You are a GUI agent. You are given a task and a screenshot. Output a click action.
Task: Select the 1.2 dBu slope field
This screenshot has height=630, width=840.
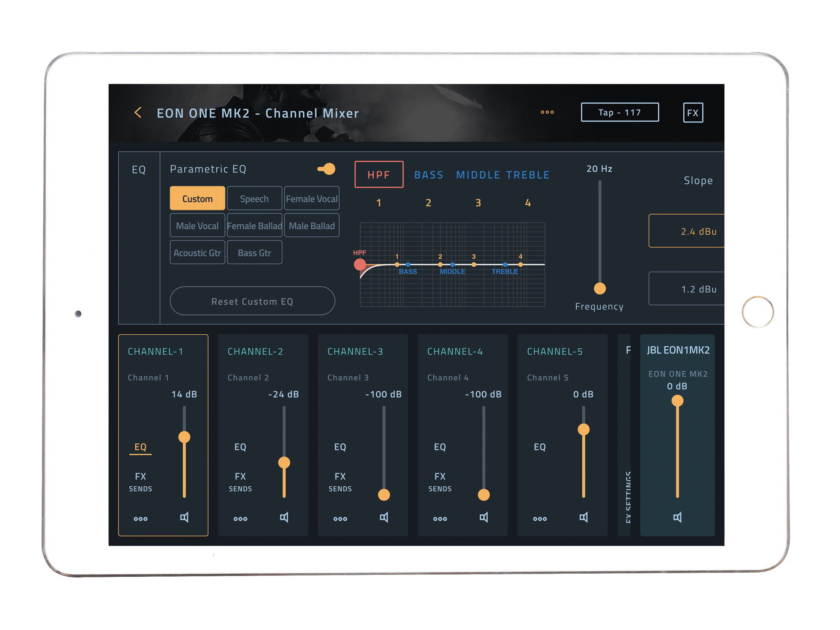[x=687, y=289]
